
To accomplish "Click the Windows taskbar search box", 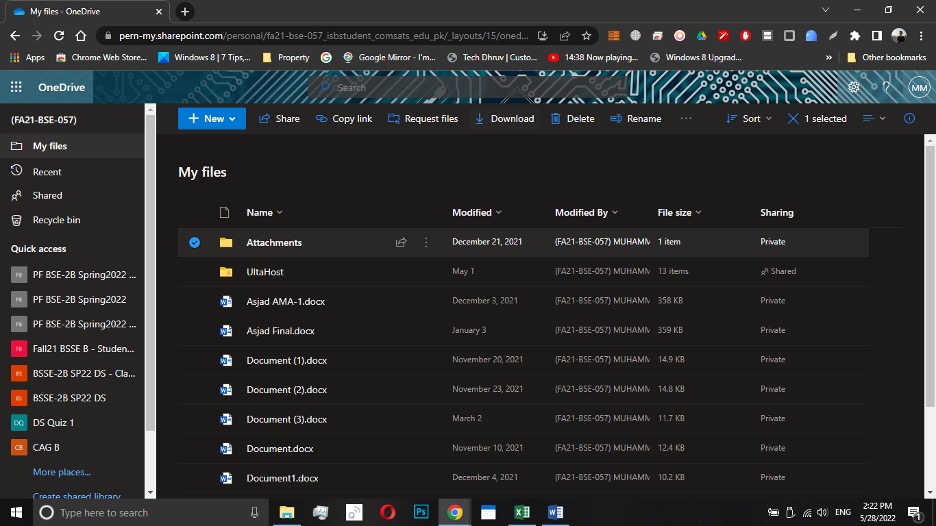I will pos(149,512).
